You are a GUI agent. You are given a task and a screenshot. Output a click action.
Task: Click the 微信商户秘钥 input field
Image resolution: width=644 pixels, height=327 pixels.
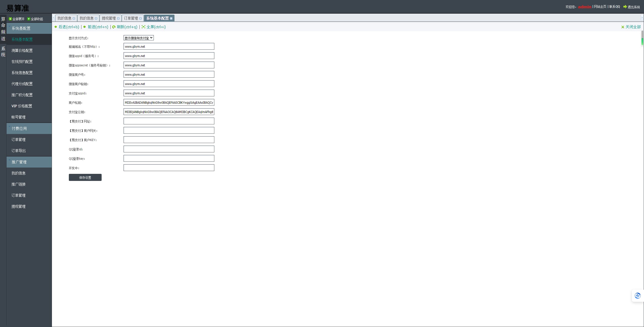[x=169, y=84]
